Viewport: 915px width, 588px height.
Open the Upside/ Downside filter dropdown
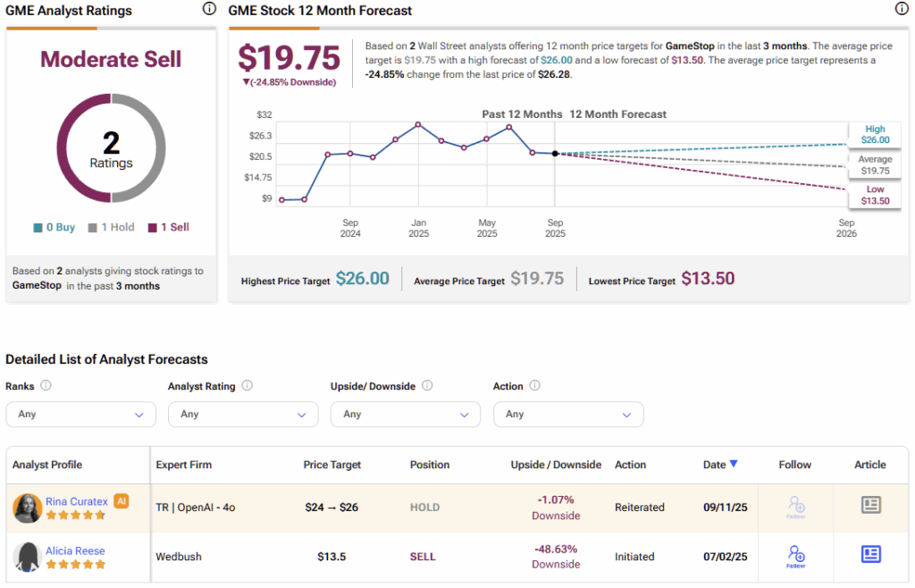click(406, 414)
